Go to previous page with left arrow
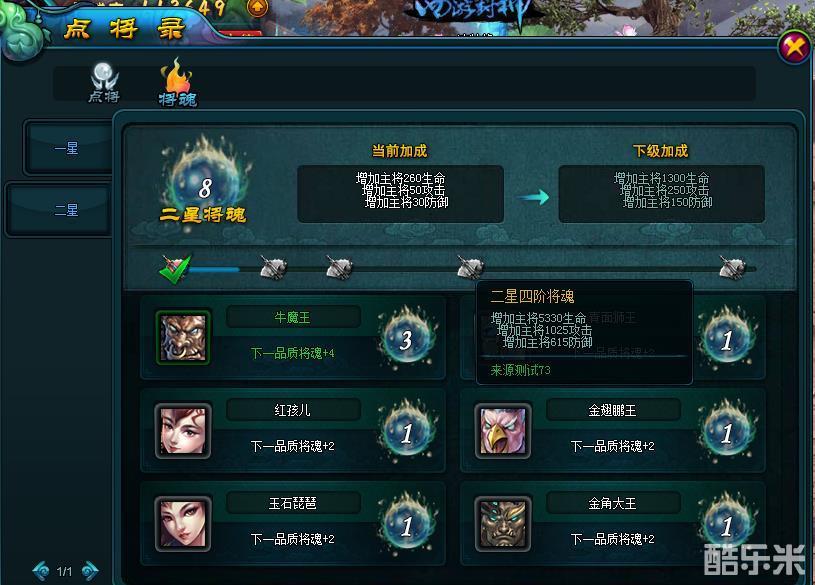 point(42,570)
